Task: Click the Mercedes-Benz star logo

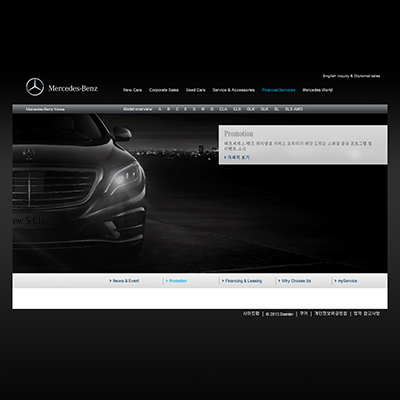Action: coord(35,87)
